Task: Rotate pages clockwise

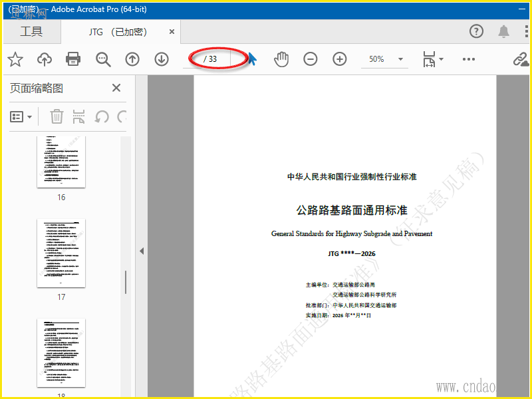Action: pos(122,117)
